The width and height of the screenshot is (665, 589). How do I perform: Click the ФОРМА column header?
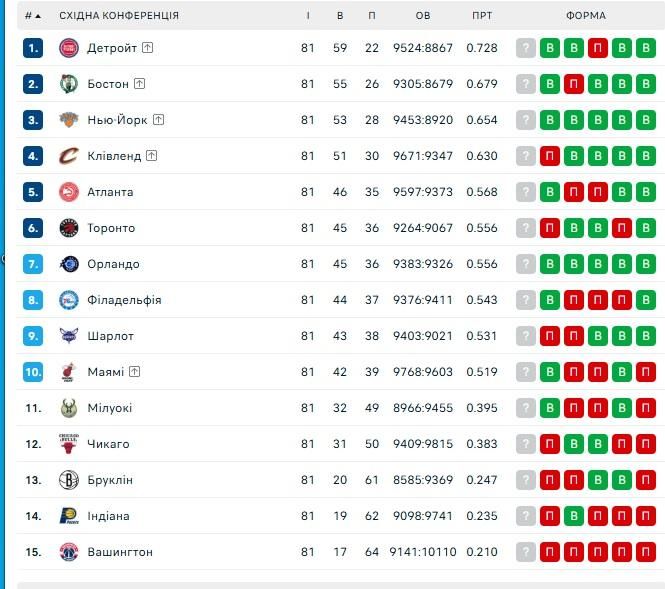pos(585,16)
